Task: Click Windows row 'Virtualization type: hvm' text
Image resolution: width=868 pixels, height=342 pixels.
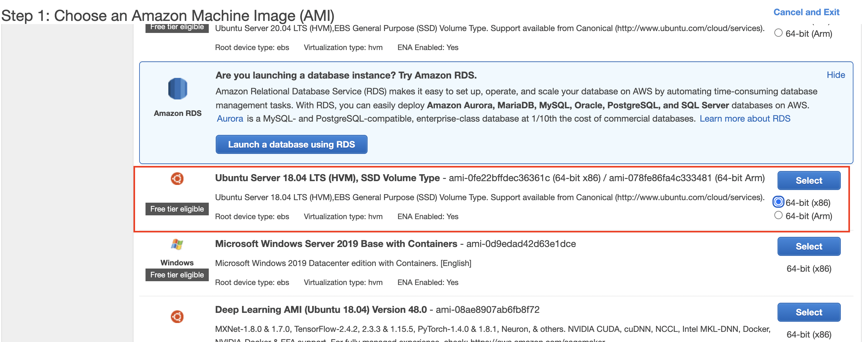Action: coord(343,282)
